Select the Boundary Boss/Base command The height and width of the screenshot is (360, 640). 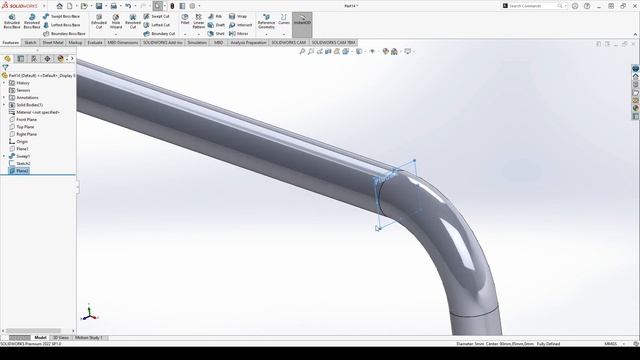pyautogui.click(x=64, y=33)
